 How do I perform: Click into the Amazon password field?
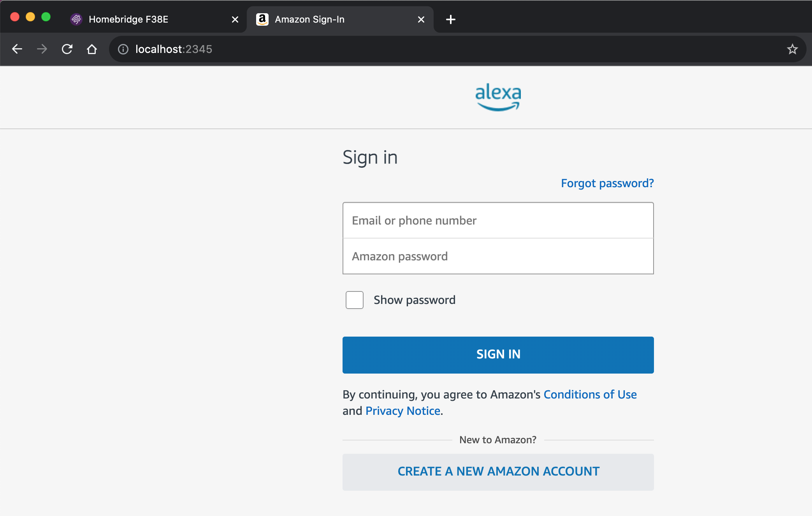[498, 256]
